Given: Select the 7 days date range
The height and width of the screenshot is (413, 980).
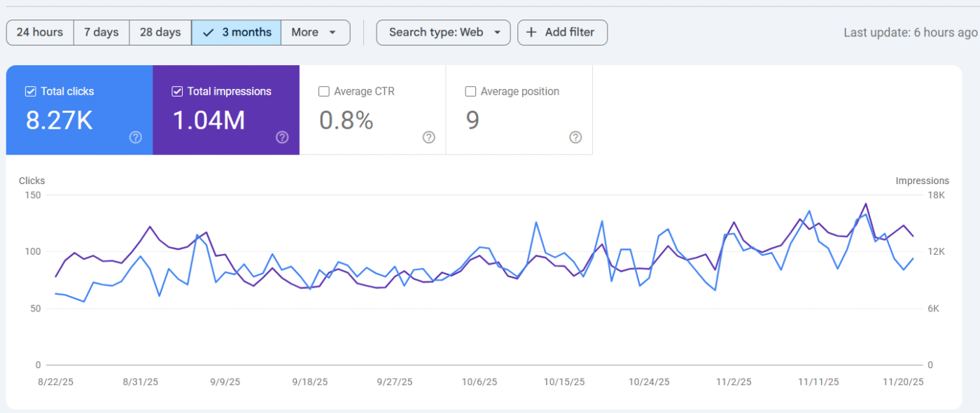Looking at the screenshot, I should click(101, 32).
